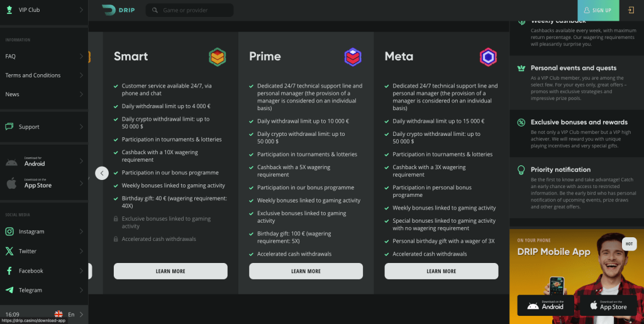
Task: Open the En language selector
Action: [x=71, y=314]
